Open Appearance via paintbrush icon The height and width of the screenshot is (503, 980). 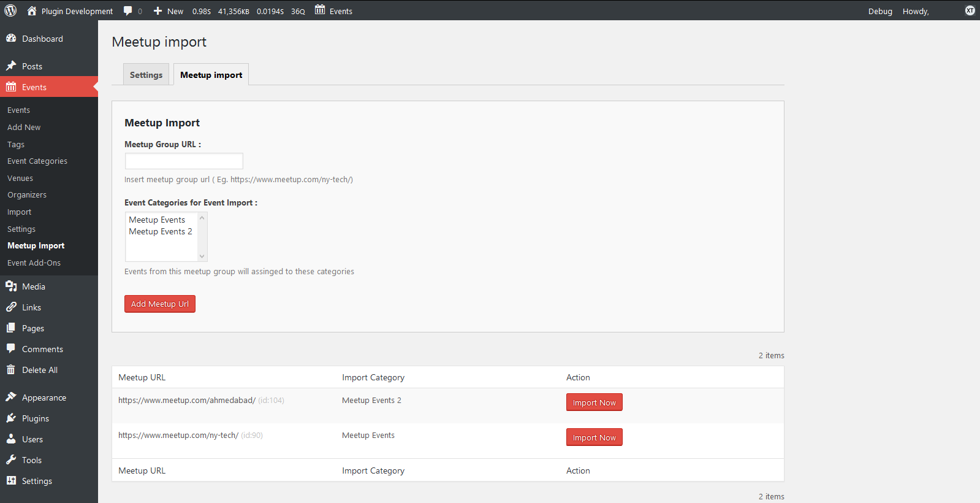tap(11, 397)
